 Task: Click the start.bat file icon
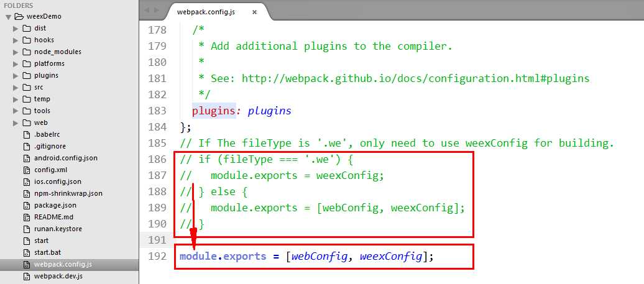(27, 252)
